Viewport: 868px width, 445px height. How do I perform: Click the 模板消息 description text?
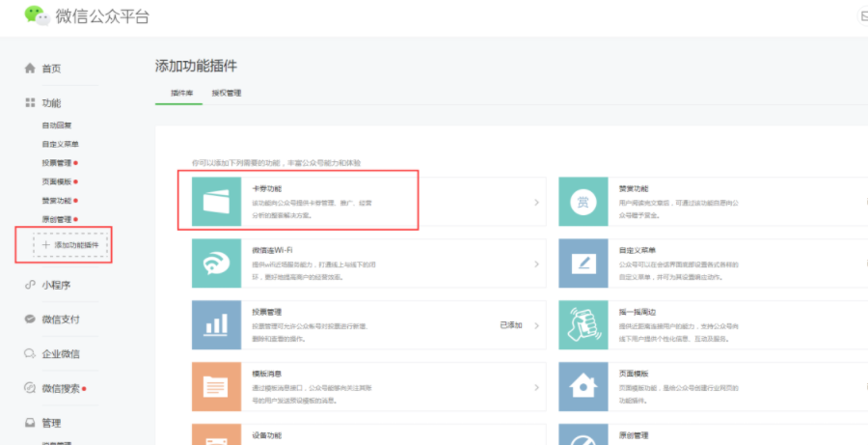tap(312, 394)
